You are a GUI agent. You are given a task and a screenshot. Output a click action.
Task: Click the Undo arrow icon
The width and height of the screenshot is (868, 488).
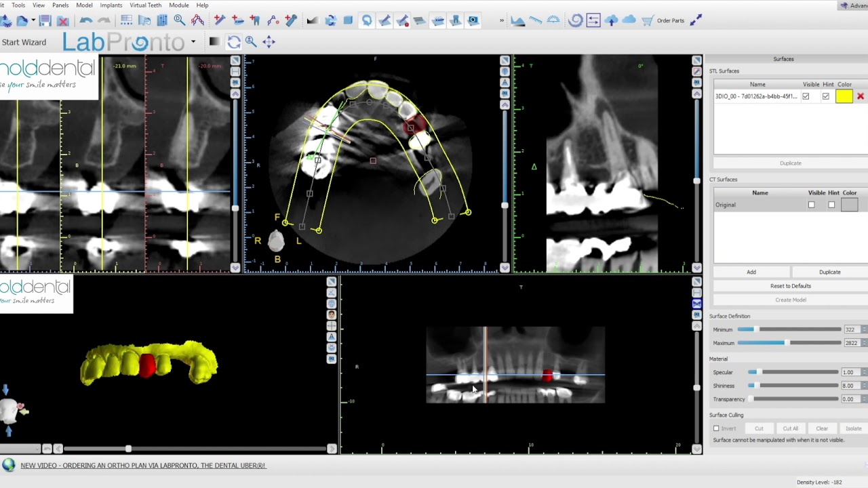[85, 20]
